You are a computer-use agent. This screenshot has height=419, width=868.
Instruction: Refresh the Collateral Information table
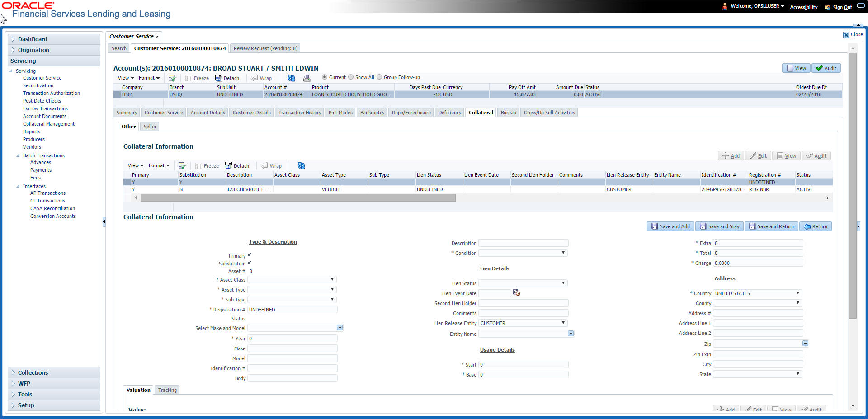coord(302,166)
